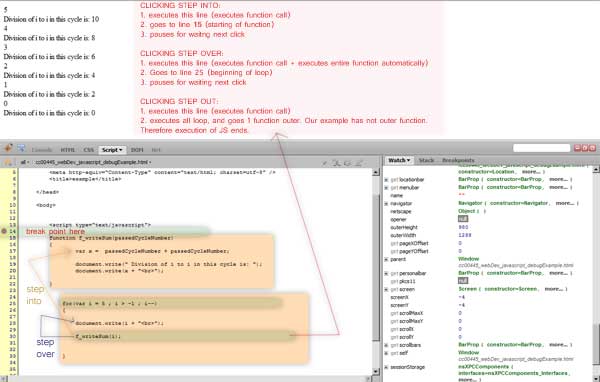Click the script panel scroll-up arrow

(376, 173)
